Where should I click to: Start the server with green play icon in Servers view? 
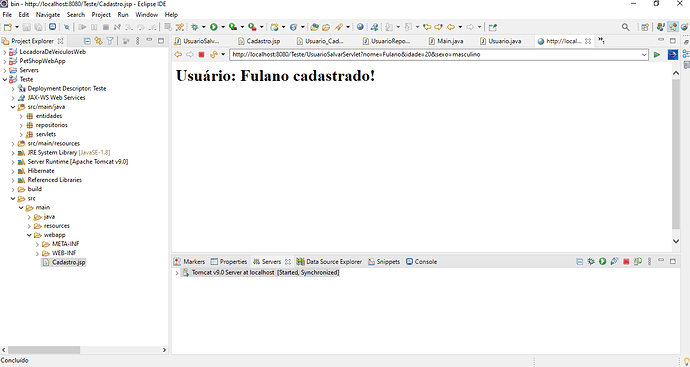(602, 261)
